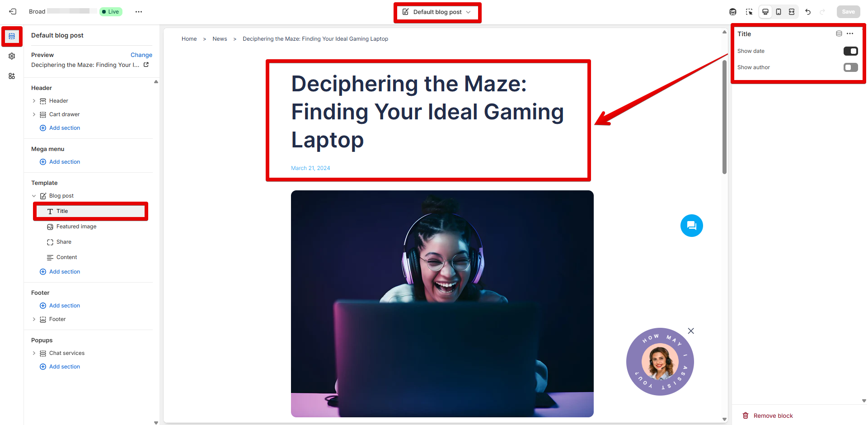This screenshot has width=868, height=425.
Task: Enable the Show author toggle
Action: (x=850, y=67)
